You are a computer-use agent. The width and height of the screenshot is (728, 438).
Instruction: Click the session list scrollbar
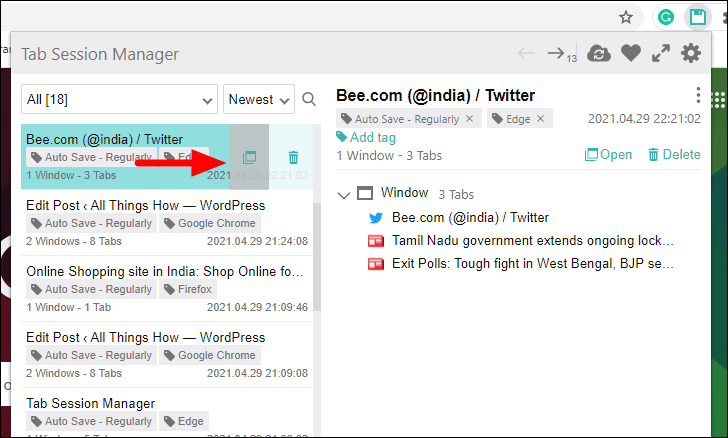tap(317, 256)
